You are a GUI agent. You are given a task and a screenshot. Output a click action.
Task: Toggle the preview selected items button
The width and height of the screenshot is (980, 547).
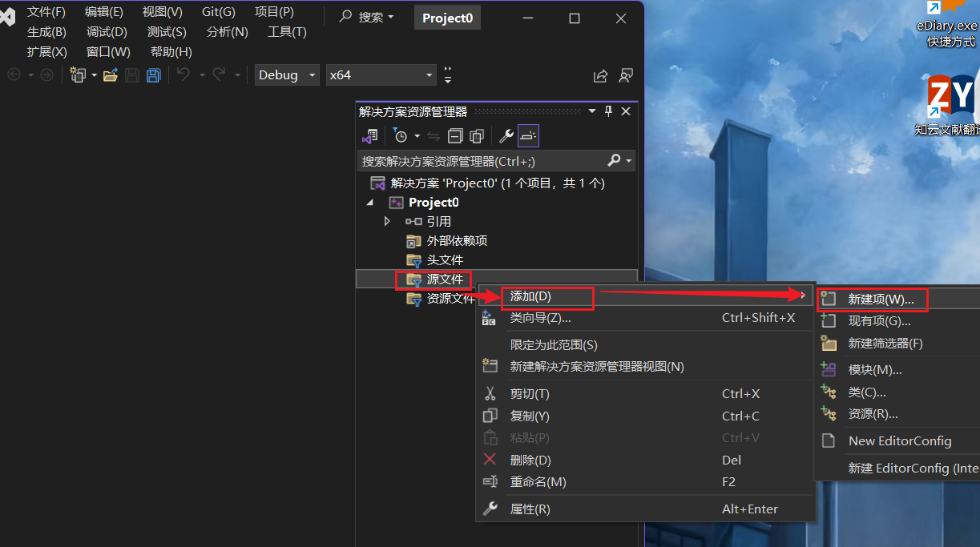528,136
